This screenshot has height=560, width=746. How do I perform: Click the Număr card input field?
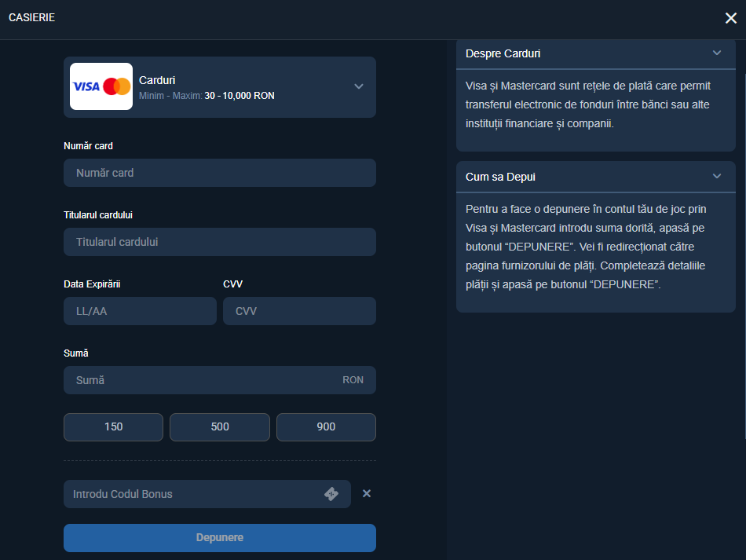[219, 173]
